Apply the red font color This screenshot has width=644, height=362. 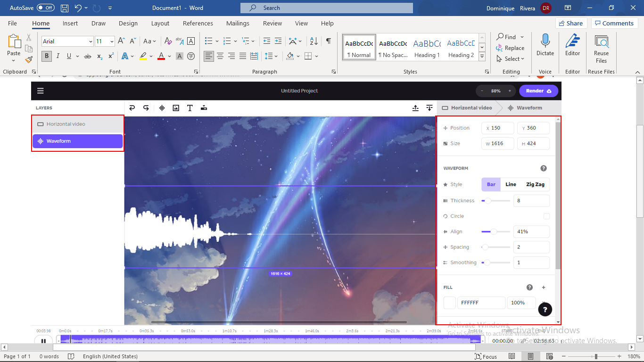pos(161,56)
